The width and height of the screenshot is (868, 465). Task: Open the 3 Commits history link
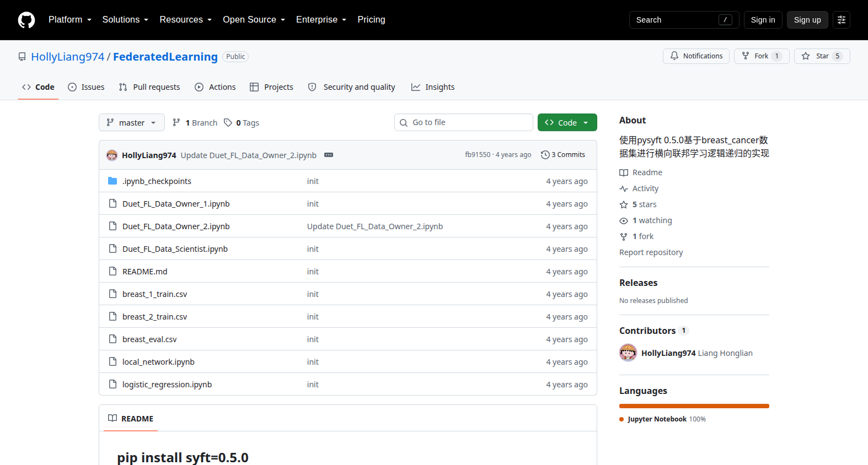pos(563,155)
